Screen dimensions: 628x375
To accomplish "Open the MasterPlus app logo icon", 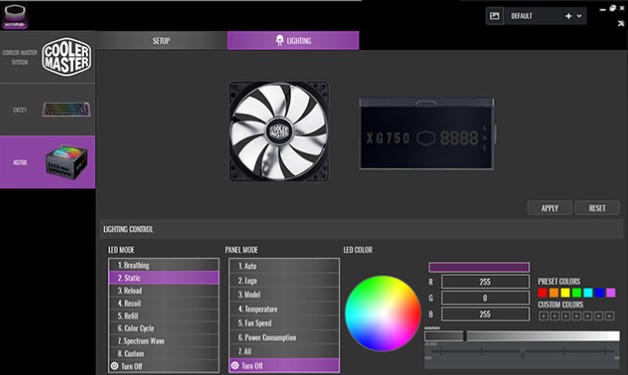I will coord(15,16).
